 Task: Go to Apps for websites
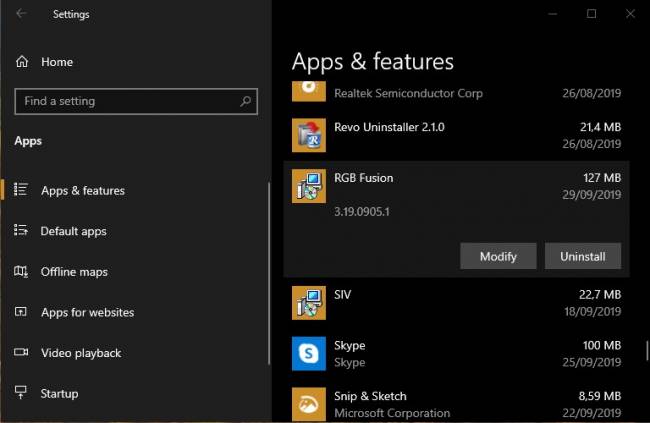(87, 312)
